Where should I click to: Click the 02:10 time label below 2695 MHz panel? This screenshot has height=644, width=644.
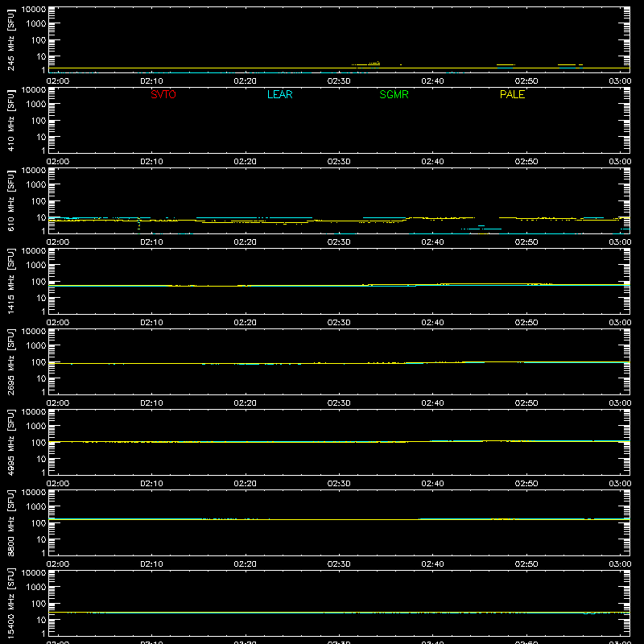(x=151, y=403)
